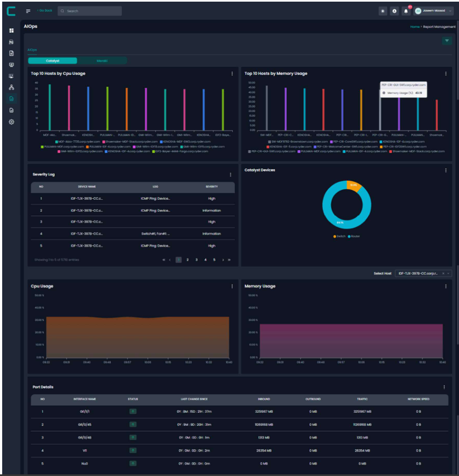The image size is (459, 476).
Task: Jump to last Severity Log page
Action: click(229, 260)
